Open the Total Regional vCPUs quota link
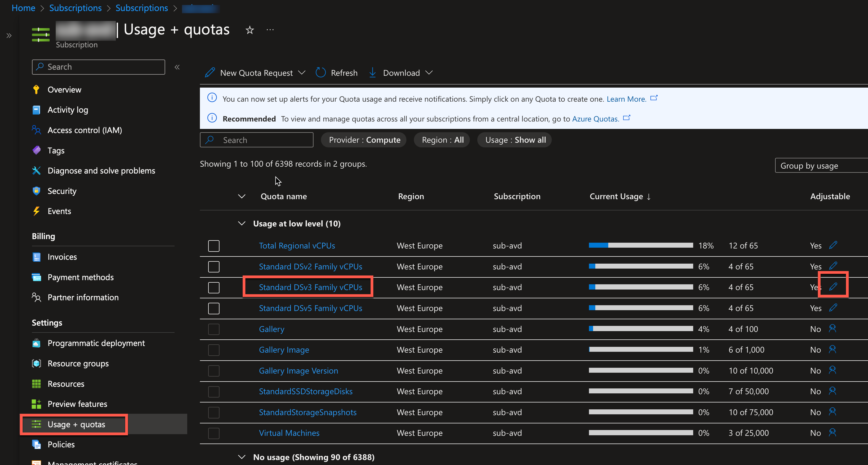The height and width of the screenshot is (465, 868). point(297,246)
